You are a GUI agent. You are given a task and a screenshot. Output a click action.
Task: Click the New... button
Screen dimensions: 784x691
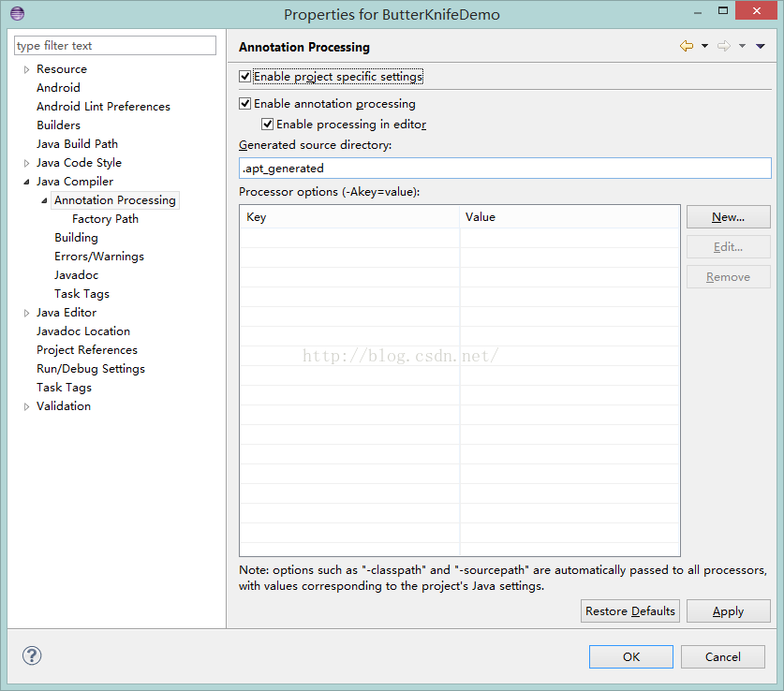[728, 217]
